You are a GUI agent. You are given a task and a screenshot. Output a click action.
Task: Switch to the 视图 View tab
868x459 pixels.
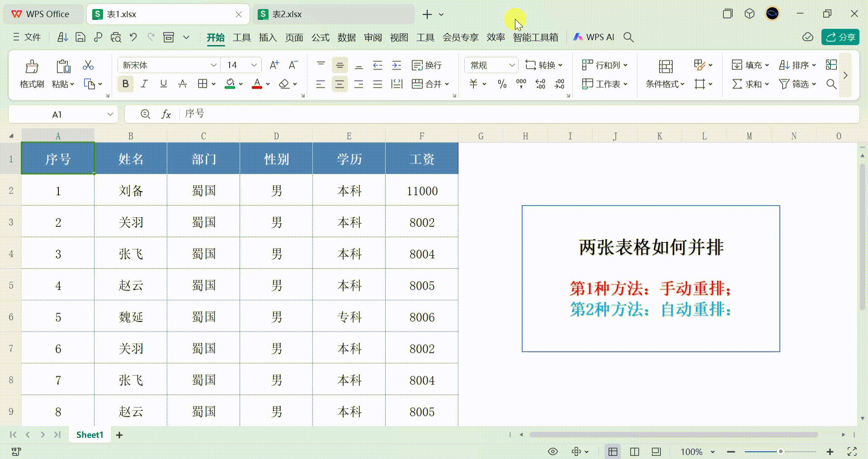[x=399, y=37]
